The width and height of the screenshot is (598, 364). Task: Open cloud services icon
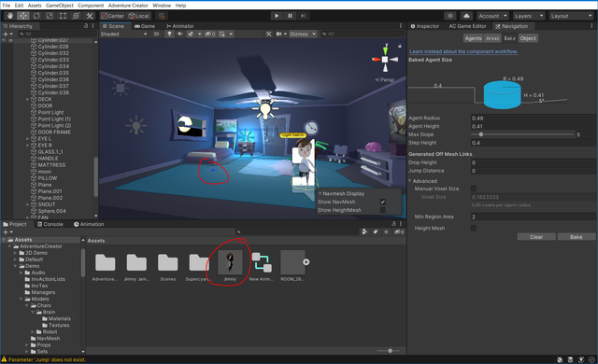466,16
